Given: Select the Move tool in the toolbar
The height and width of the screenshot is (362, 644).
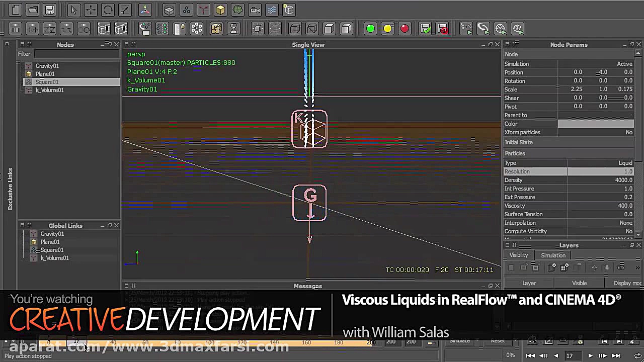Looking at the screenshot, I should 92,10.
